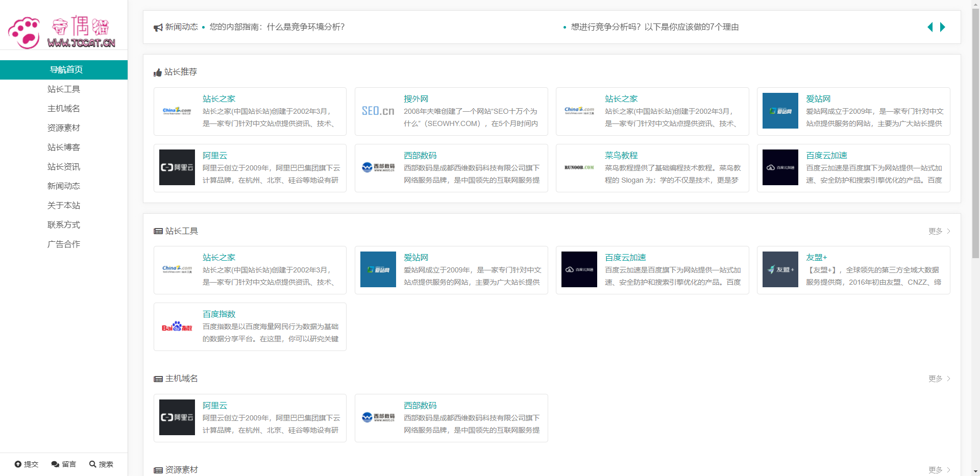Viewport: 980px width, 476px height.
Task: Open 百度云加速 link in 站长工具 section
Action: (x=625, y=258)
